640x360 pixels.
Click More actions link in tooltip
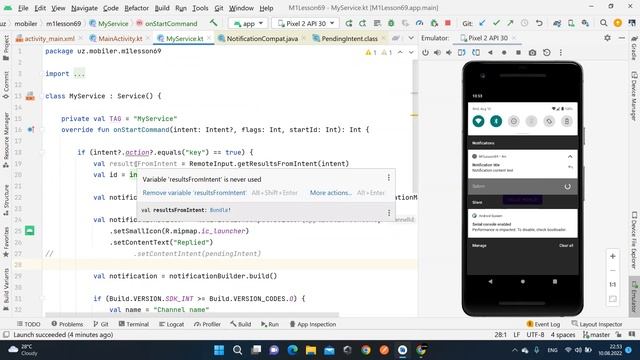(331, 193)
